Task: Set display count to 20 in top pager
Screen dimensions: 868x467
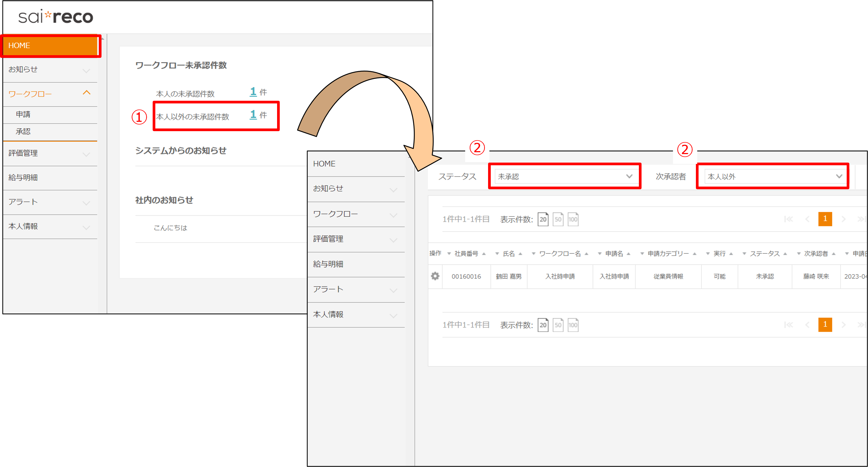Action: click(x=543, y=219)
